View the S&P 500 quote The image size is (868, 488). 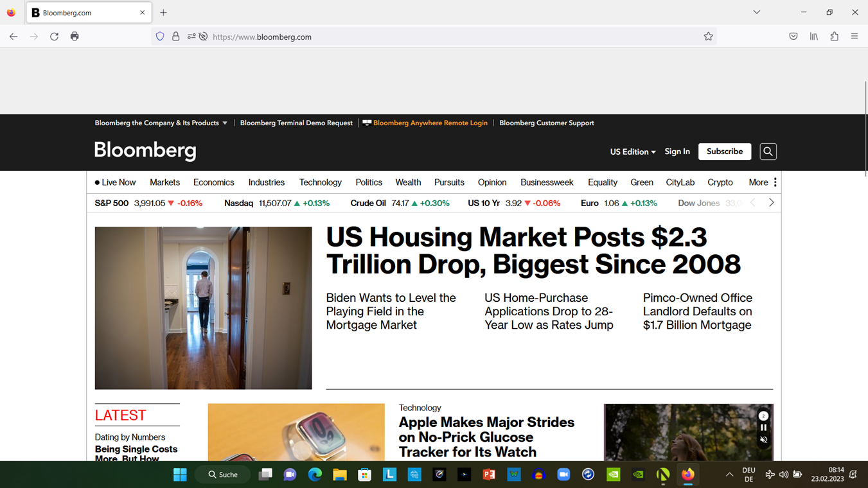[x=148, y=203]
